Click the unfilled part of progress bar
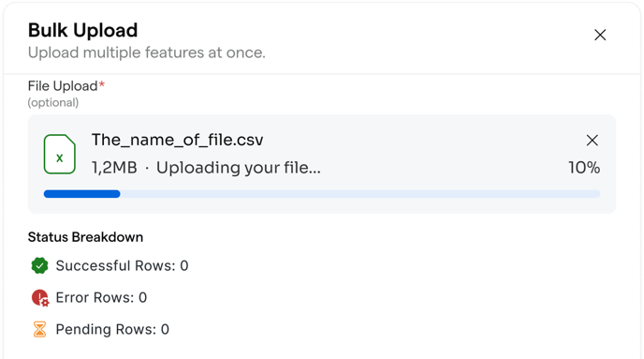 (360, 194)
